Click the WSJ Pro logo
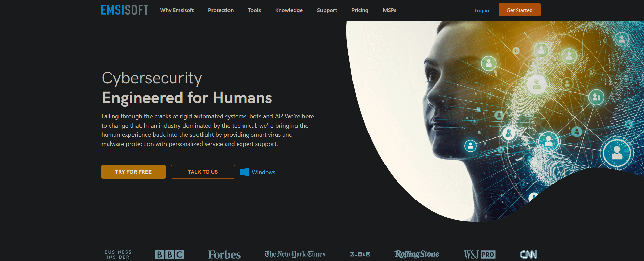Image resolution: width=644 pixels, height=261 pixels. coord(480,255)
